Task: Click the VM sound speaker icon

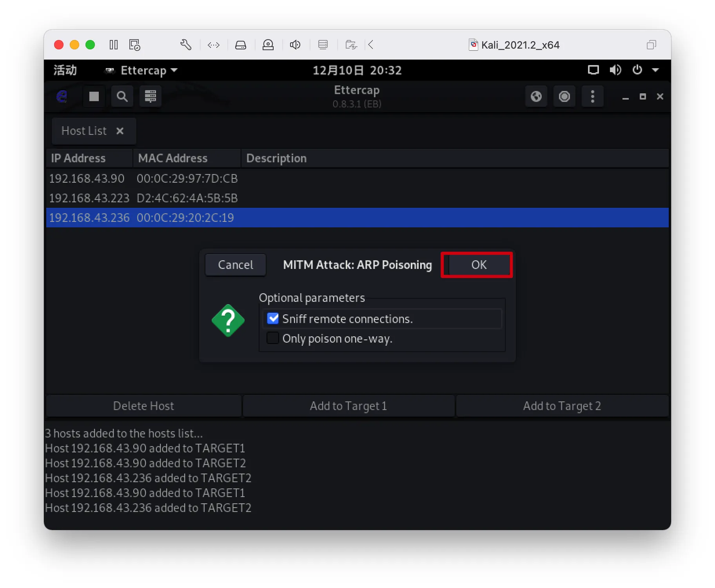Action: [295, 45]
